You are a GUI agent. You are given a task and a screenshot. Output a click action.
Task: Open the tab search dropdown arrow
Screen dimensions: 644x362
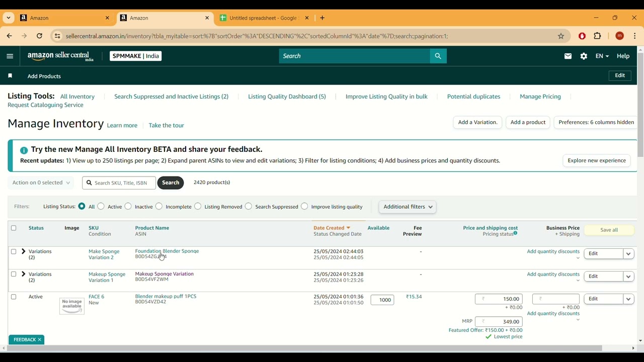pos(9,18)
